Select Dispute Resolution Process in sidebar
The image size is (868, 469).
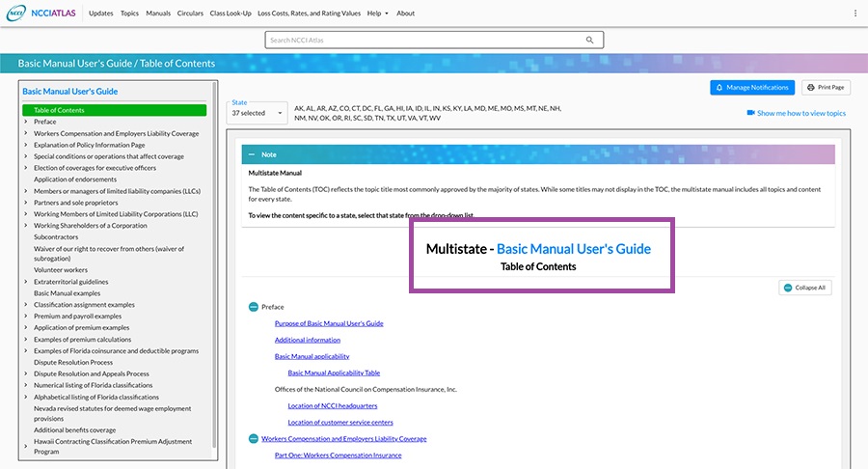[73, 362]
